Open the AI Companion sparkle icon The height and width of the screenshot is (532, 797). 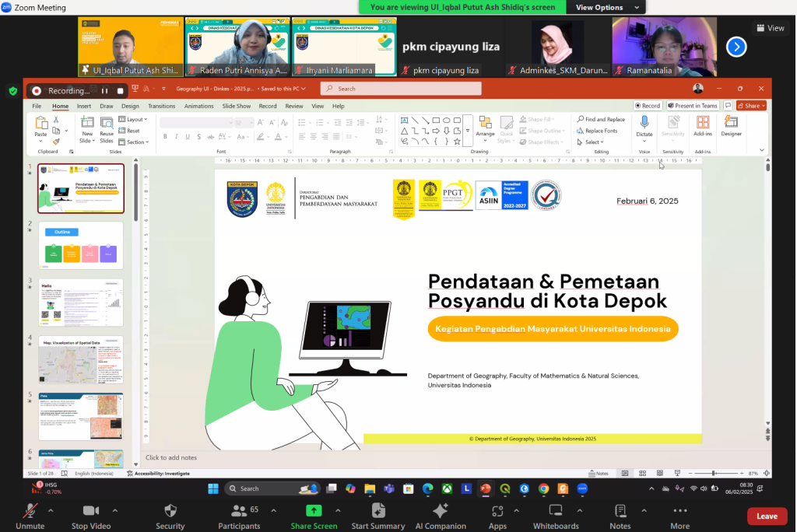(x=441, y=511)
